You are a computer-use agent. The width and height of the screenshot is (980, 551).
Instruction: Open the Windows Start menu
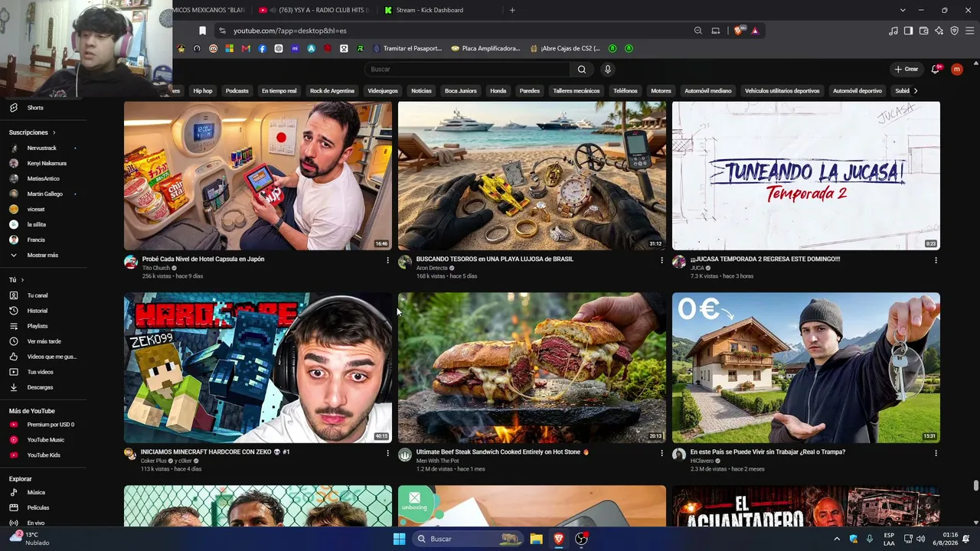coord(399,539)
